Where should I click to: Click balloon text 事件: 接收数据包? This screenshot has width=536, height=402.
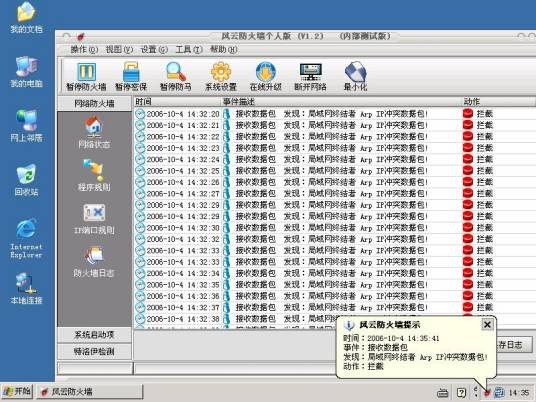375,348
